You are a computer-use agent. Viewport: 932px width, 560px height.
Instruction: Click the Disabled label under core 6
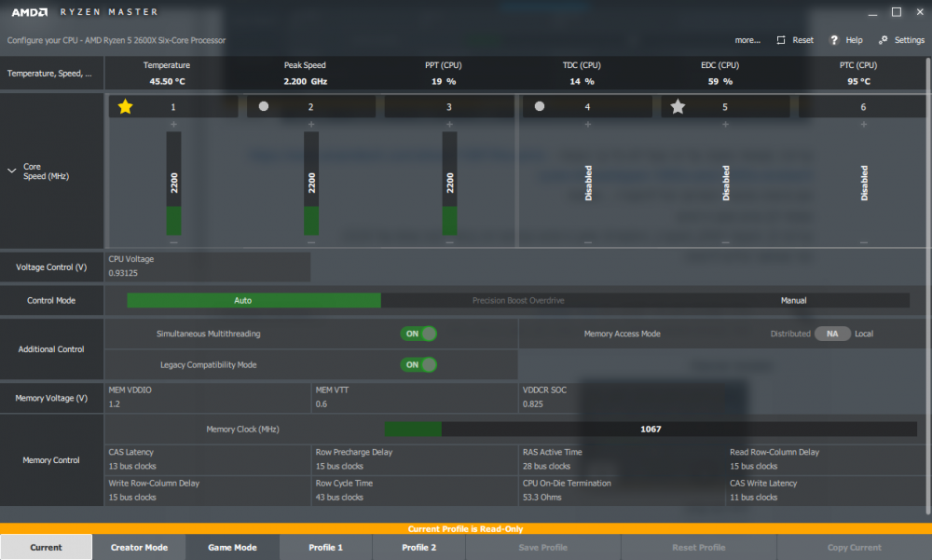(x=864, y=184)
